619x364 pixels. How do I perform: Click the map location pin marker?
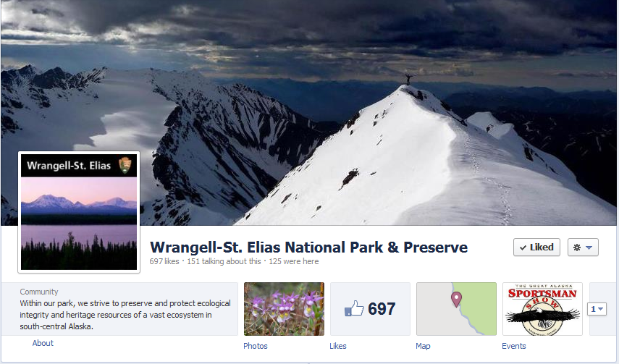click(x=456, y=299)
